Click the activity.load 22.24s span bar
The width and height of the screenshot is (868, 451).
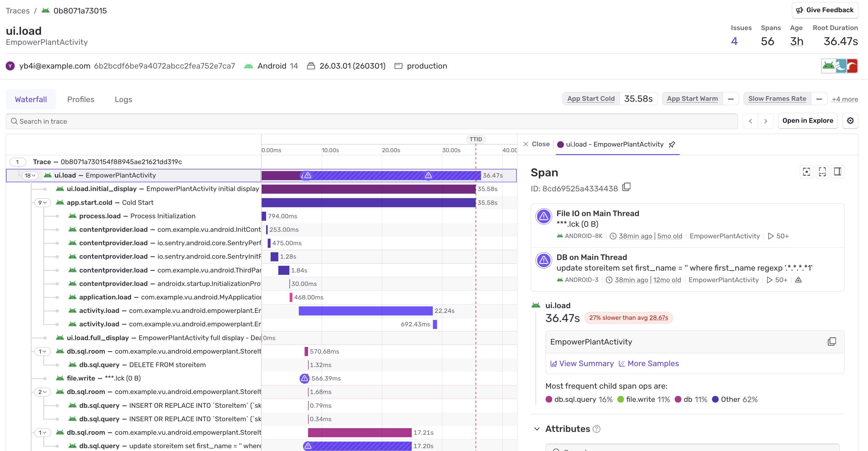(365, 311)
